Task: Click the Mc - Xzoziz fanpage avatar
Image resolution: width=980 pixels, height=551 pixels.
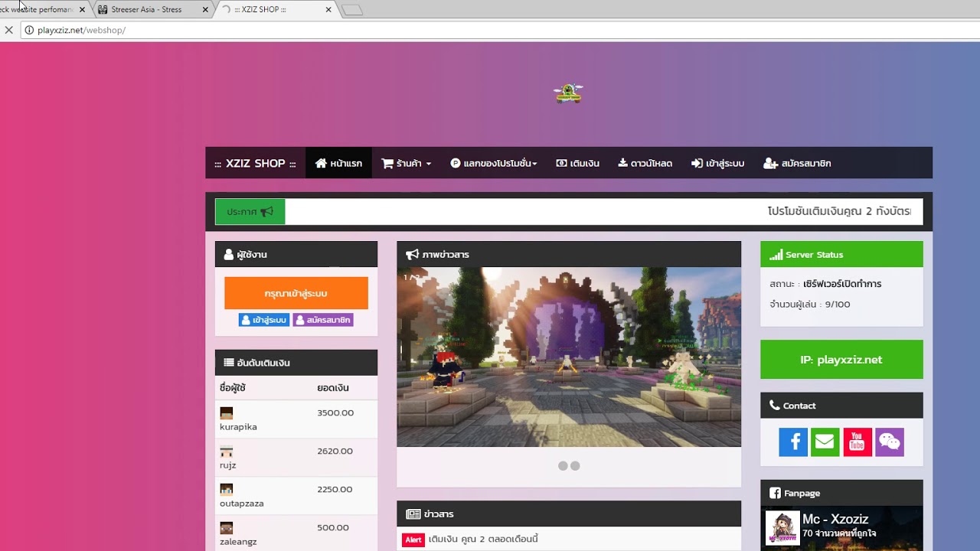Action: (x=782, y=528)
